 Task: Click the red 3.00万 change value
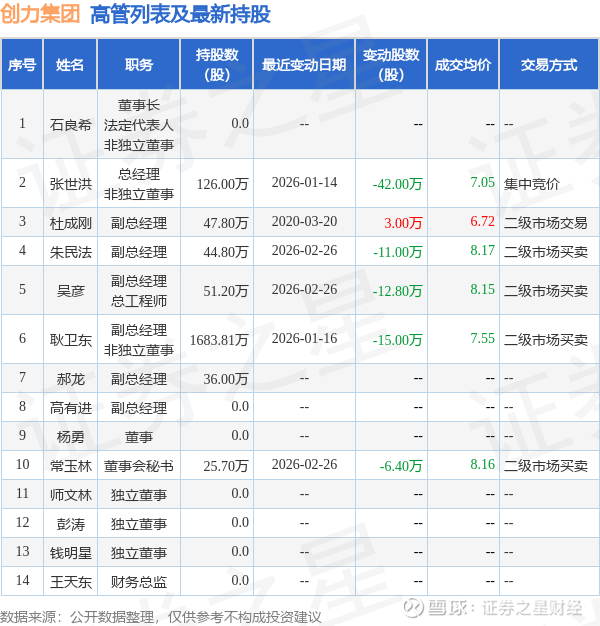[403, 222]
